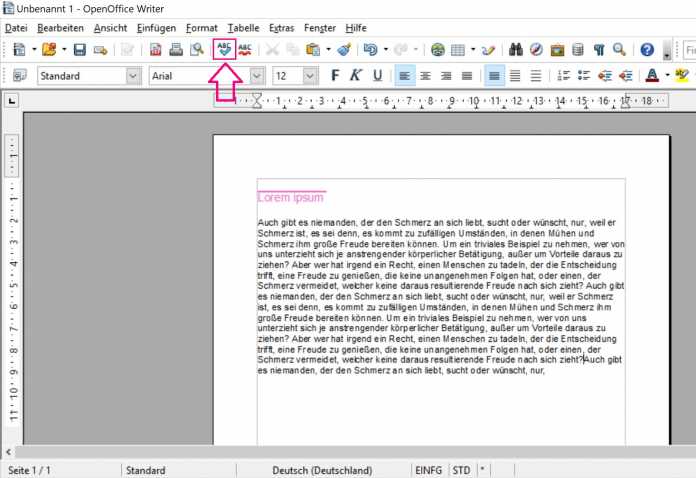Save the document with the floppy disk icon
The image size is (696, 478).
[x=79, y=49]
